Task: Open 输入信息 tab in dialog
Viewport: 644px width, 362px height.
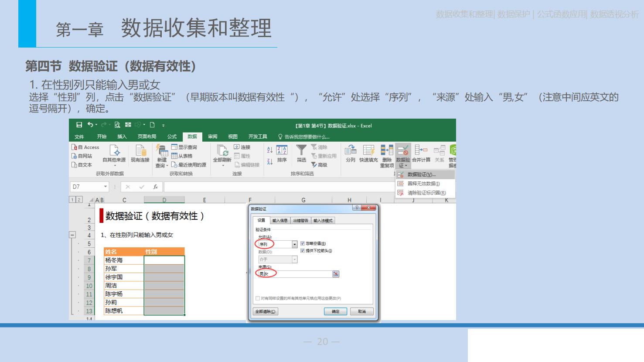Action: 280,220
